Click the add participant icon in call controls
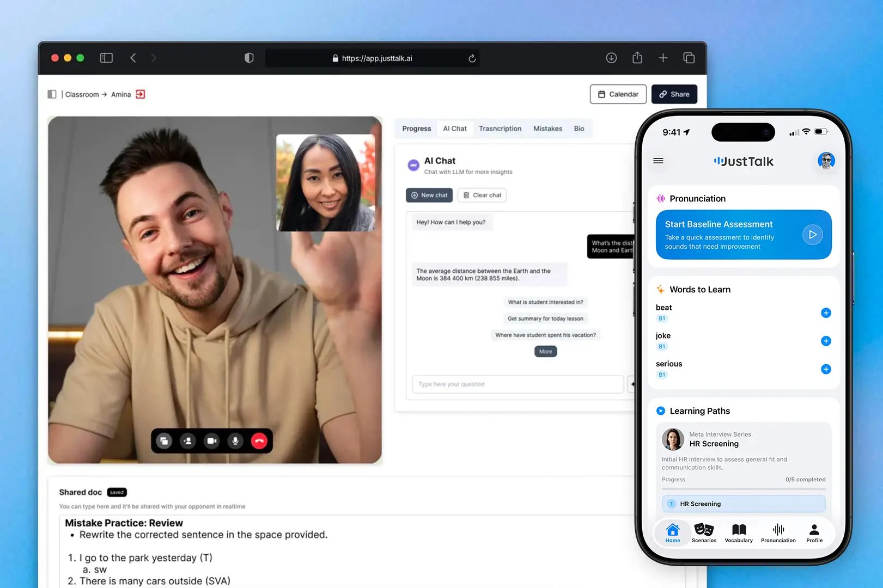This screenshot has width=883, height=588. point(188,441)
